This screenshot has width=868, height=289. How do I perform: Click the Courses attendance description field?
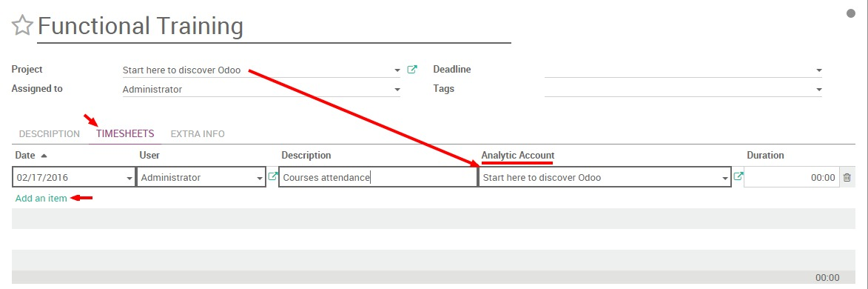(378, 178)
